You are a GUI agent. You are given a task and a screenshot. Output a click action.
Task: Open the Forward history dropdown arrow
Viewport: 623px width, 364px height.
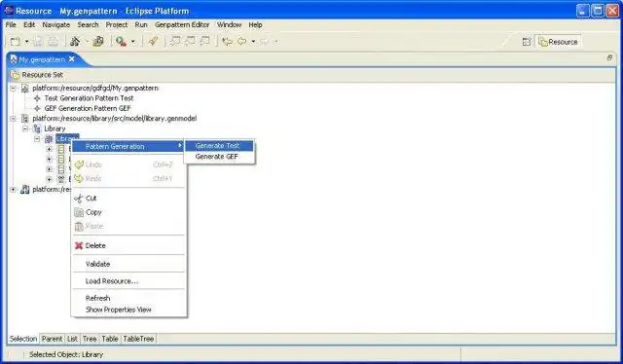tap(276, 41)
